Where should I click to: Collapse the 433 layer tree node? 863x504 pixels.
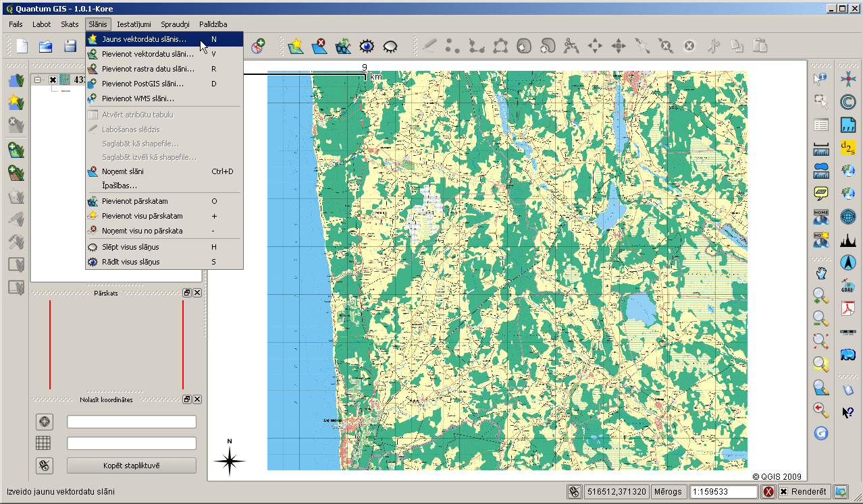(38, 80)
